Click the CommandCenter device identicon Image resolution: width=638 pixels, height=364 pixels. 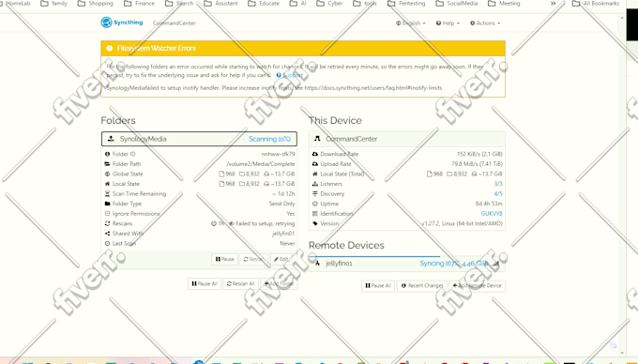tap(317, 139)
